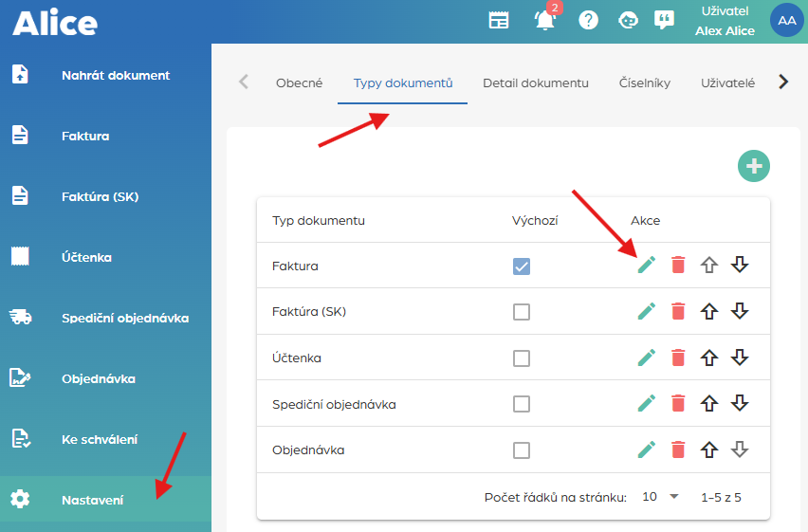Switch to the Číselníky tab
This screenshot has width=808, height=532.
[645, 83]
